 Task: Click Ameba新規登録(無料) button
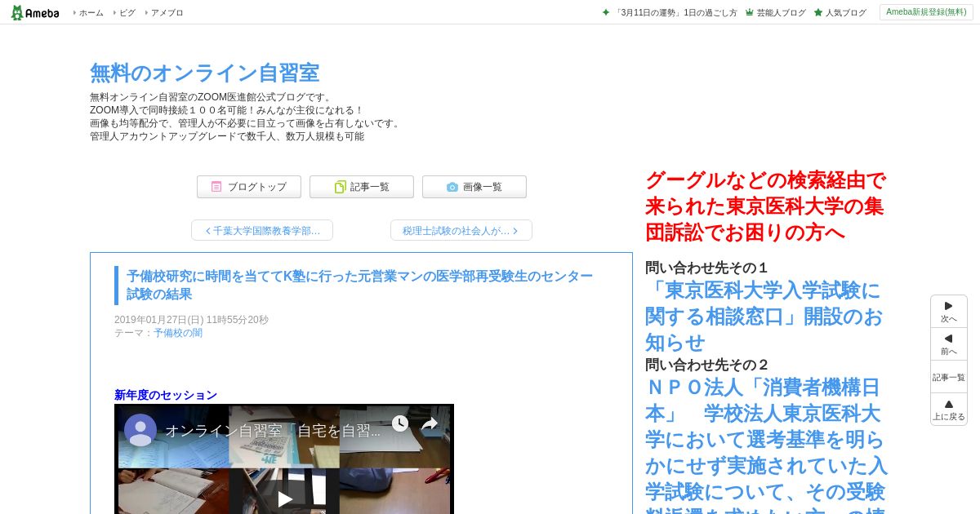coord(926,12)
